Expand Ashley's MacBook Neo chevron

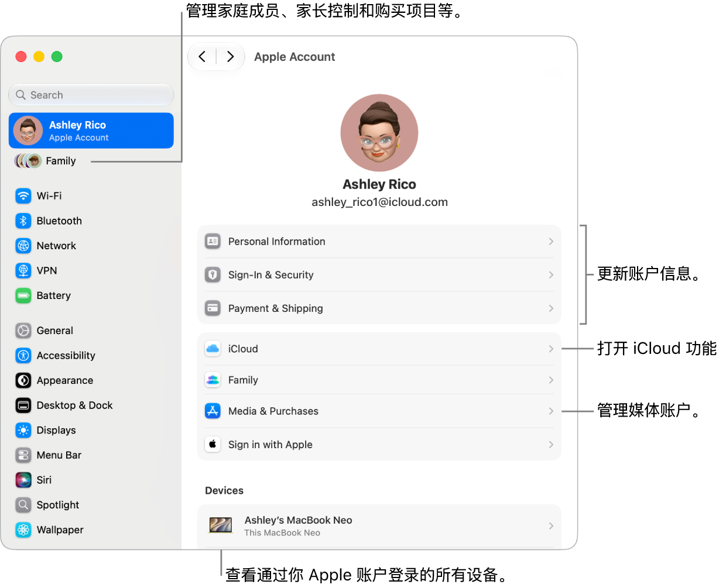(551, 525)
